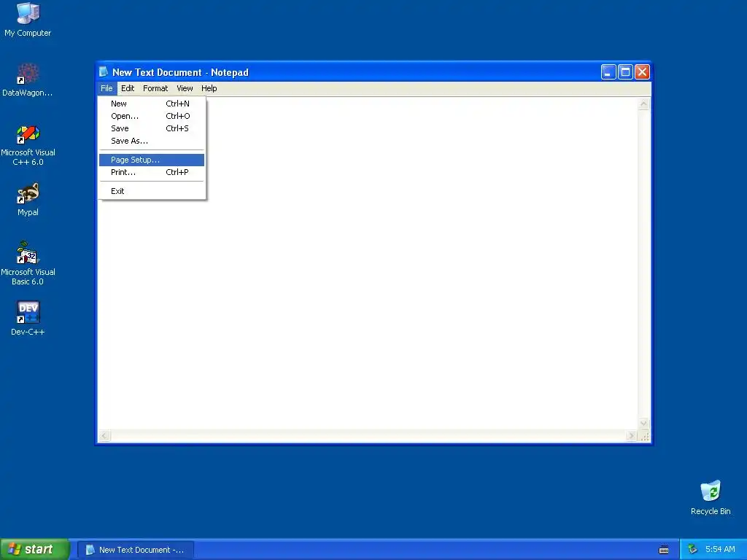Image resolution: width=747 pixels, height=560 pixels.
Task: Click the network tray icon by the clock
Action: click(x=693, y=549)
